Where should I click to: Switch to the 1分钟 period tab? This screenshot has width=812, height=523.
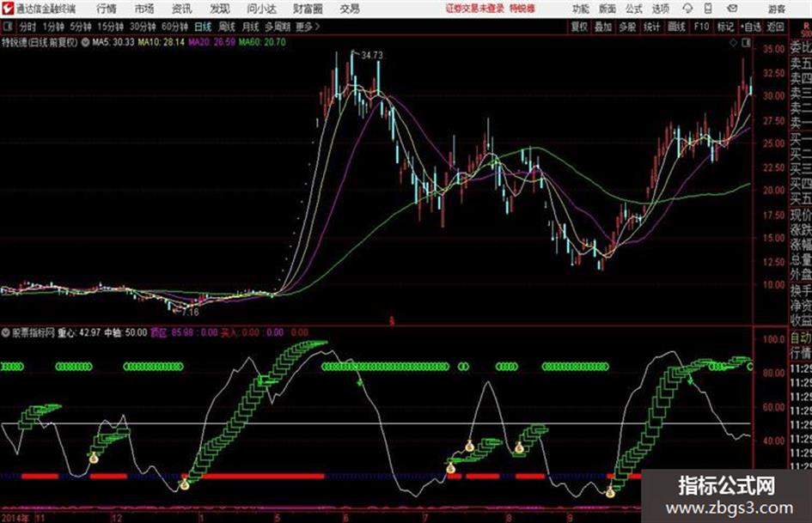pos(52,27)
